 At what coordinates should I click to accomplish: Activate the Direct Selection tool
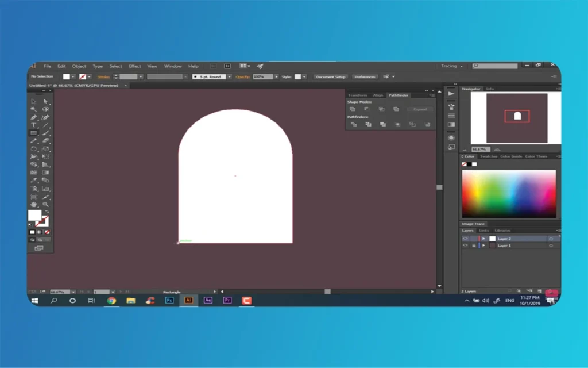coord(45,101)
